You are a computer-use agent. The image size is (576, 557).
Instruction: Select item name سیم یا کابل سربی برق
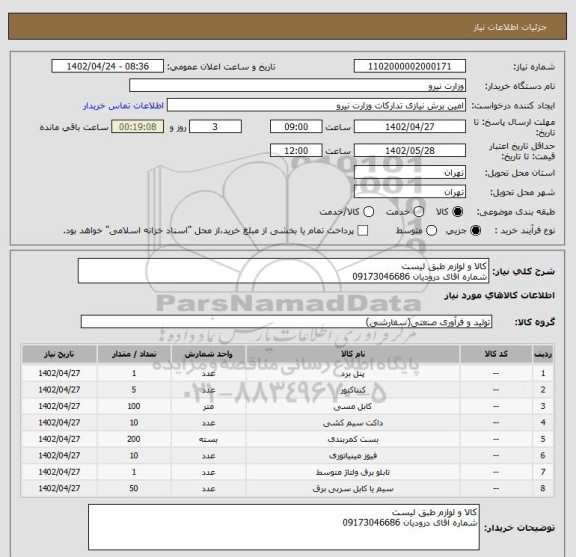[x=353, y=489]
